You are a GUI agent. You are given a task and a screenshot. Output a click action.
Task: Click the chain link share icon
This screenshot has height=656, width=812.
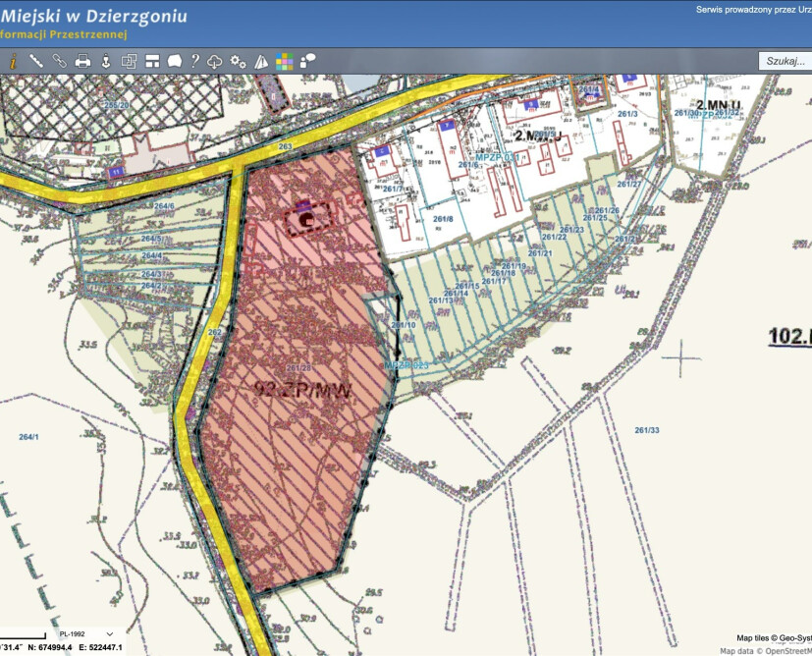tap(60, 61)
